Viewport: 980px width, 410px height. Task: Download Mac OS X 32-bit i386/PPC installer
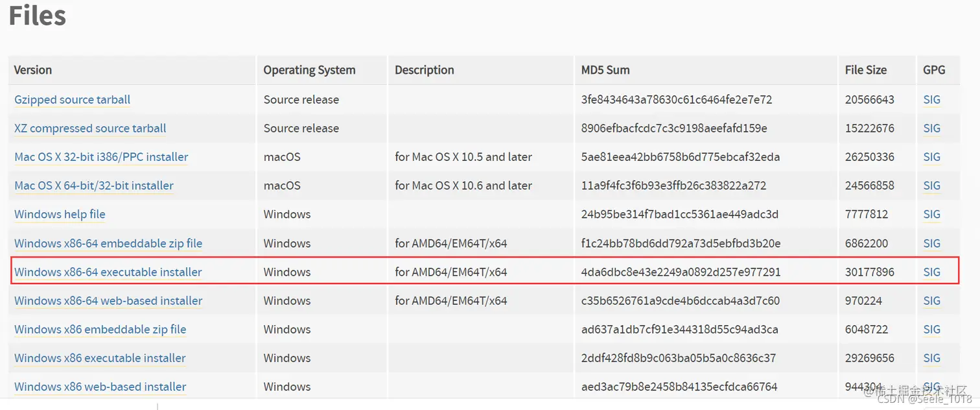(x=101, y=157)
